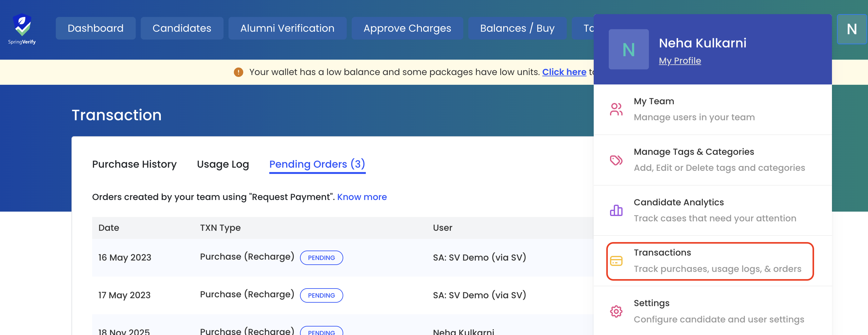Click the large N avatar in profile panel
This screenshot has height=335, width=868.
point(628,50)
